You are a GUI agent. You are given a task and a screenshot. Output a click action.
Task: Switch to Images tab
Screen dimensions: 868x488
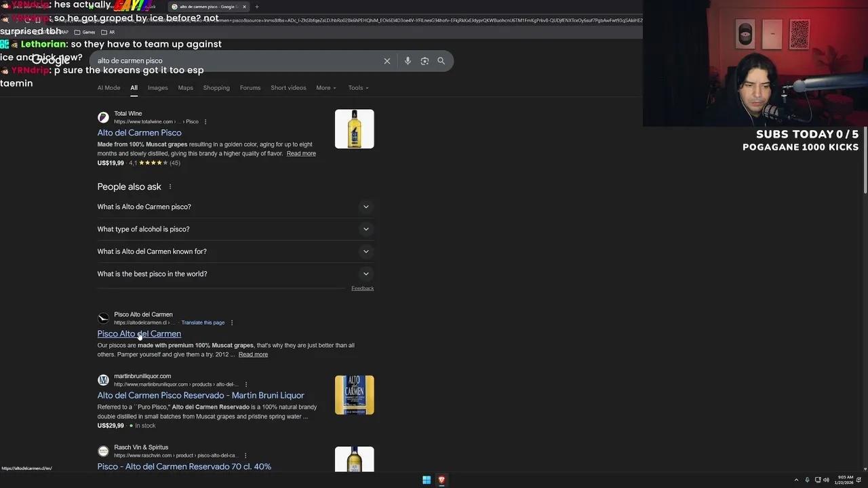tap(157, 87)
